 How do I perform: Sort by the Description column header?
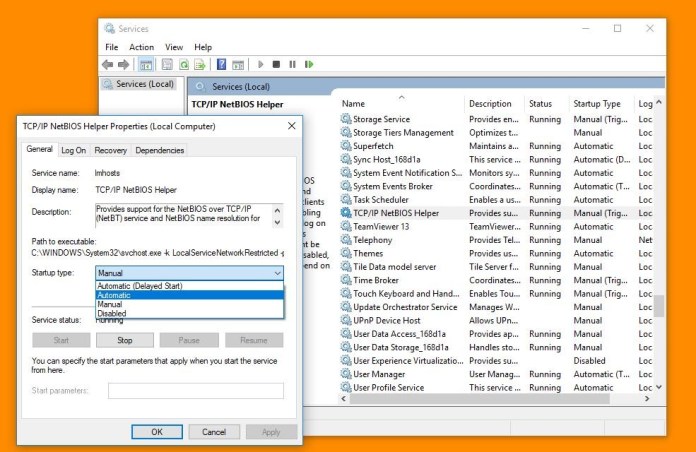494,103
